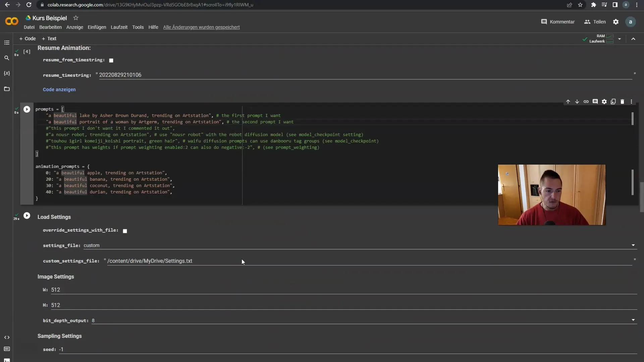Run the prompts code cell
Viewport: 644px width, 362px height.
click(27, 109)
